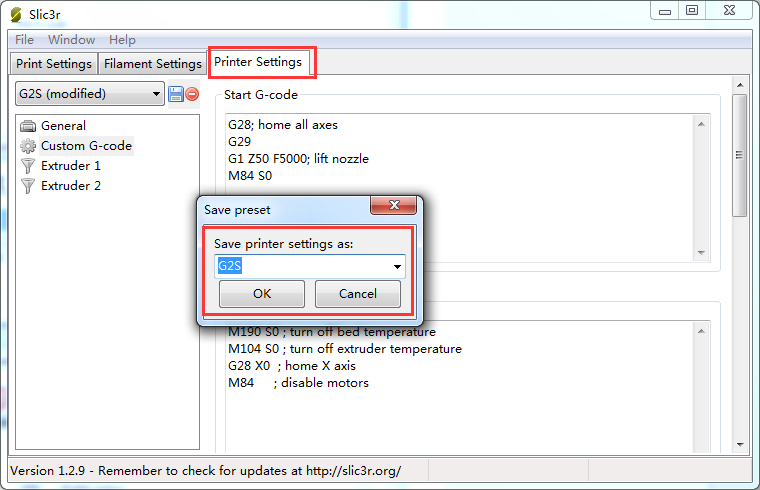Close the Save preset dialog
This screenshot has height=490, width=760.
[393, 205]
